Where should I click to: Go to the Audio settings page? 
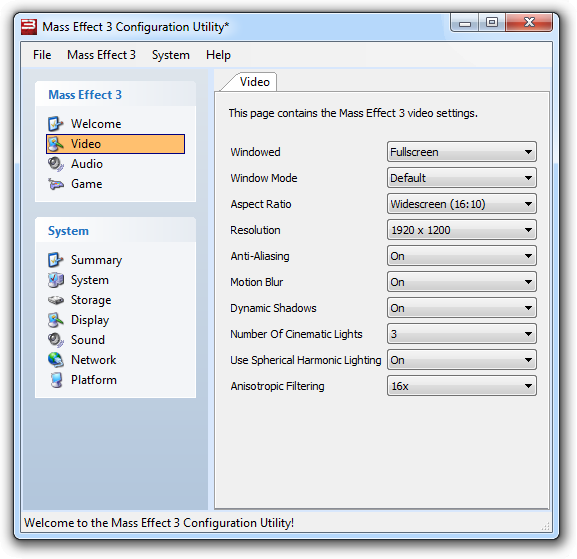pos(87,164)
